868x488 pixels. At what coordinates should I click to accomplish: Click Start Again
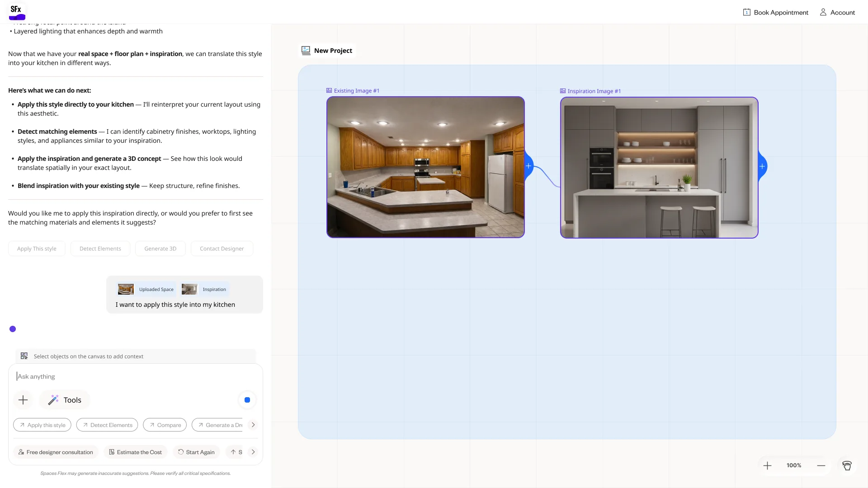pyautogui.click(x=196, y=452)
